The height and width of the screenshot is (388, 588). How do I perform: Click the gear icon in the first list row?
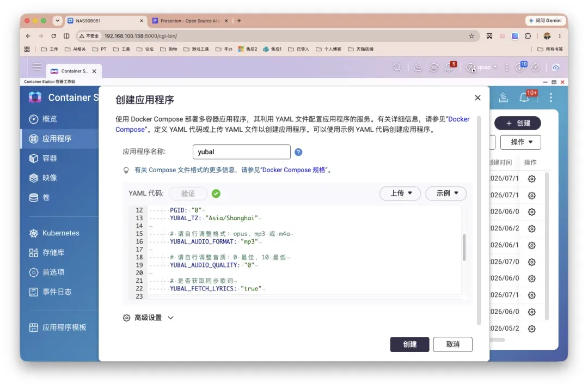(531, 179)
